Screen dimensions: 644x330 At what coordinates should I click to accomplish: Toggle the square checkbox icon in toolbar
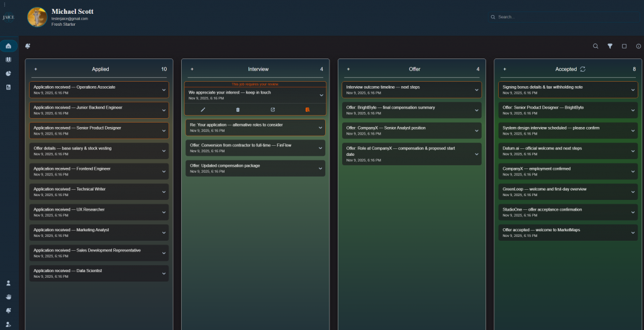coord(624,46)
